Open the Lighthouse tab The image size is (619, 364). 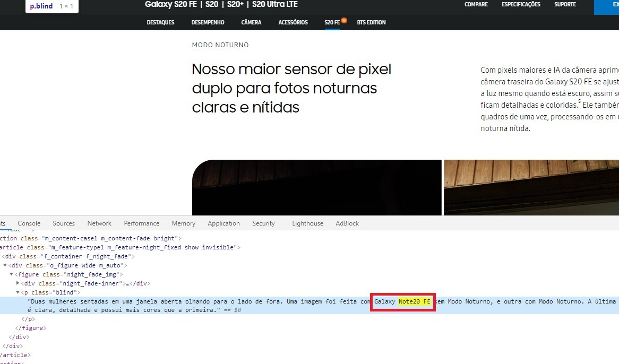tap(307, 223)
